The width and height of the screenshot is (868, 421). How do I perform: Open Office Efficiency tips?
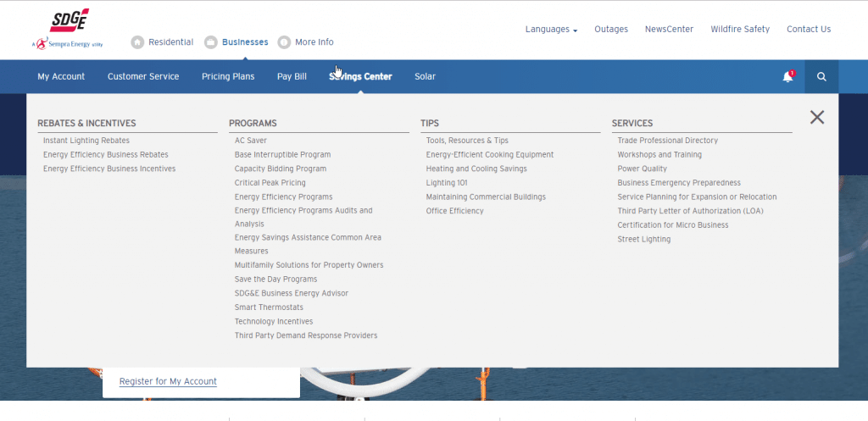coord(455,211)
